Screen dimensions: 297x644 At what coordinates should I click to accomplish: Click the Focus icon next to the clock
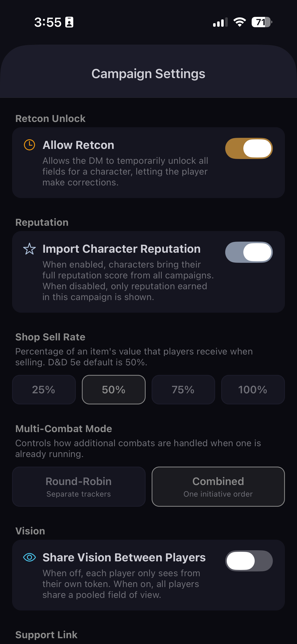(x=69, y=22)
